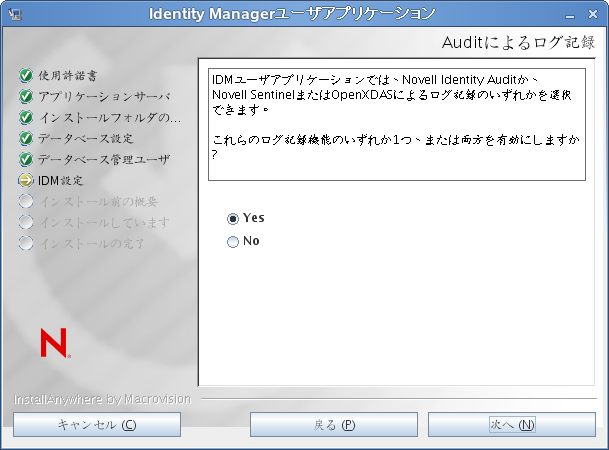Click empty circle beside インストールの完了
Screen dimensions: 609x450
click(26, 243)
